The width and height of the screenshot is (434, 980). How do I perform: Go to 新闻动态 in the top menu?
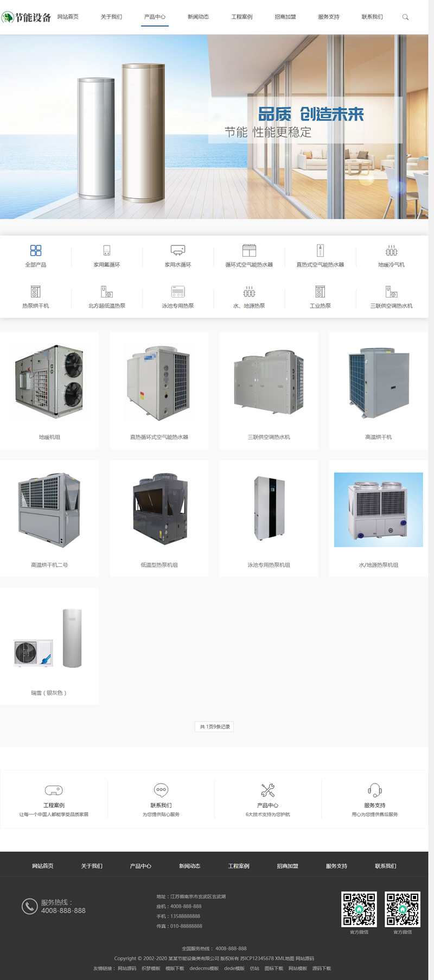(x=198, y=17)
